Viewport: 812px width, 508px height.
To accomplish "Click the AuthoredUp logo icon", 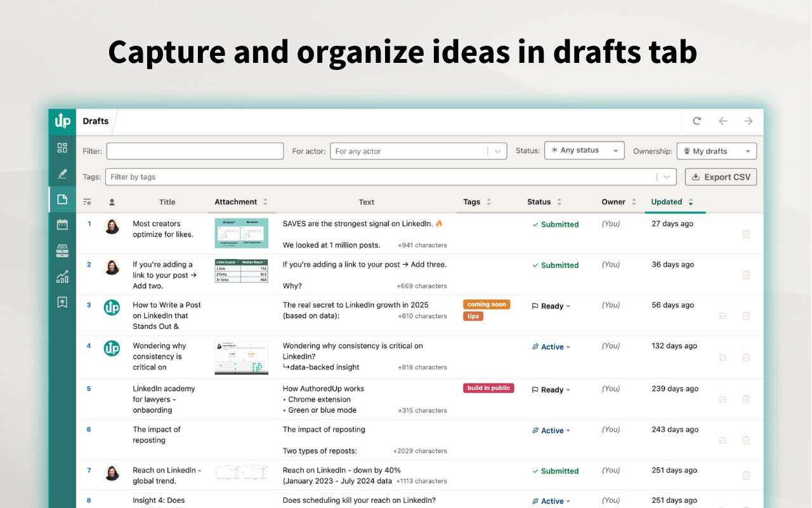I will 62,121.
